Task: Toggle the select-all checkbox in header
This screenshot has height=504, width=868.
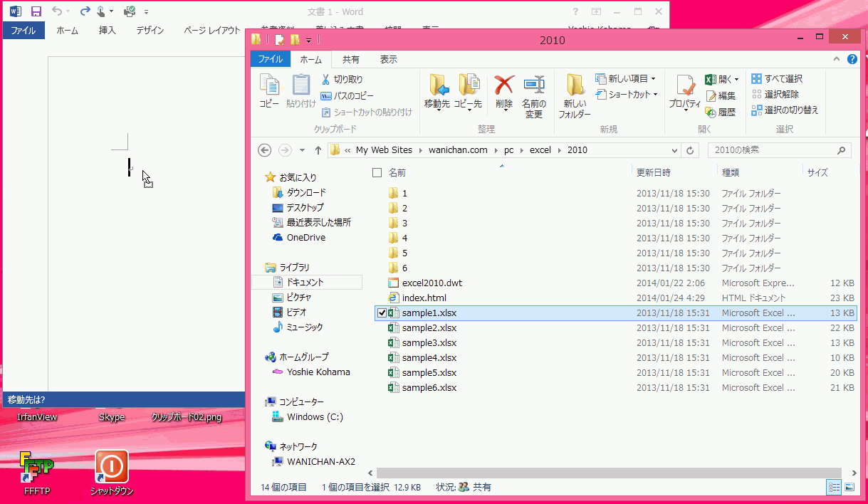Action: coord(377,173)
